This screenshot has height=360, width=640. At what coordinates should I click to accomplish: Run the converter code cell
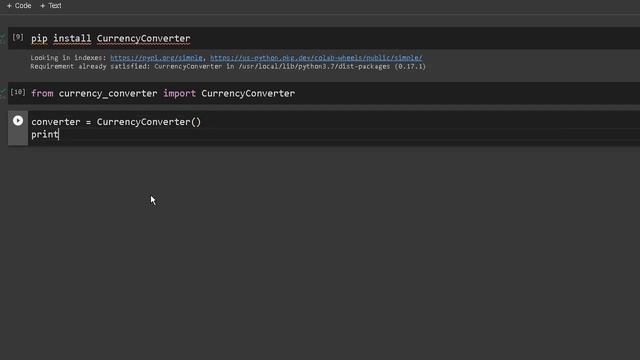coord(18,121)
